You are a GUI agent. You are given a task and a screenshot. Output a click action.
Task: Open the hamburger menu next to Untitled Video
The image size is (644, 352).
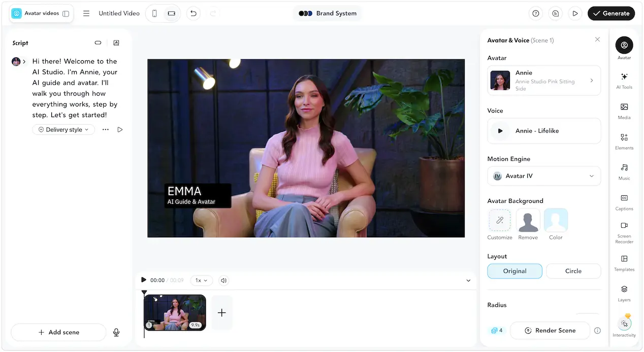click(x=86, y=13)
